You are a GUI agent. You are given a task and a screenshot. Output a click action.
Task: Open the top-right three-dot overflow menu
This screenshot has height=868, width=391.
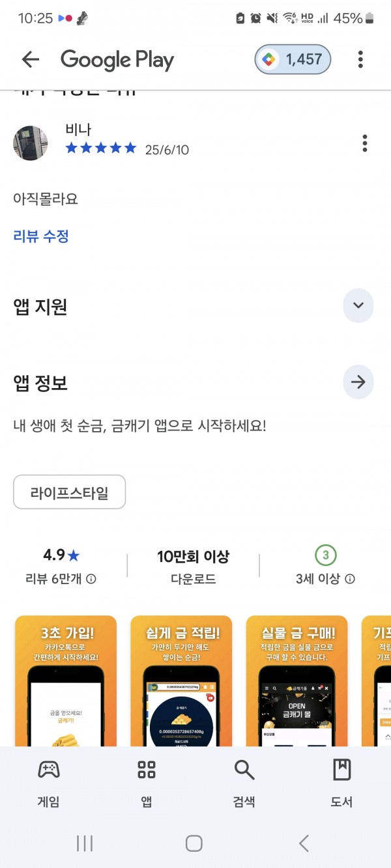coord(360,60)
